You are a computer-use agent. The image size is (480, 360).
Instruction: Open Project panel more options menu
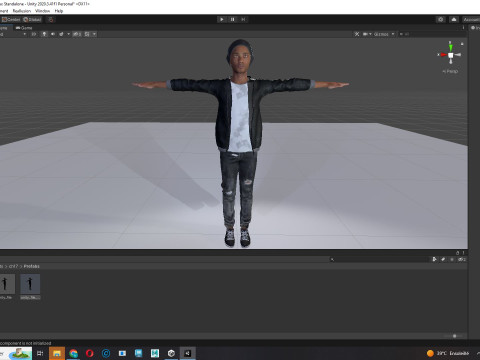tap(463, 253)
